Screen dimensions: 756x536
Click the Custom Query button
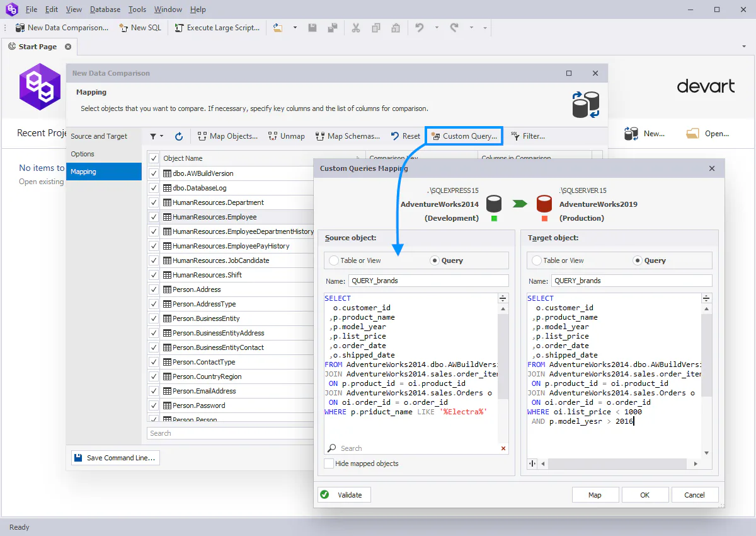[464, 136]
